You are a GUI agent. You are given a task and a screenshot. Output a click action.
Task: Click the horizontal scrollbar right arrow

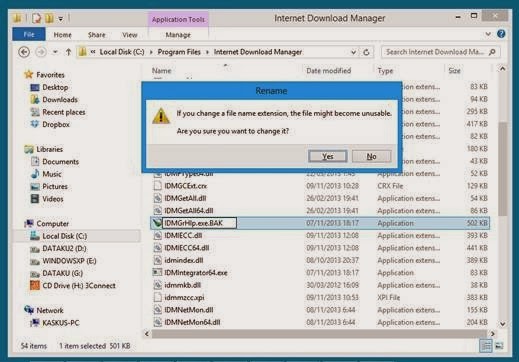tap(493, 333)
